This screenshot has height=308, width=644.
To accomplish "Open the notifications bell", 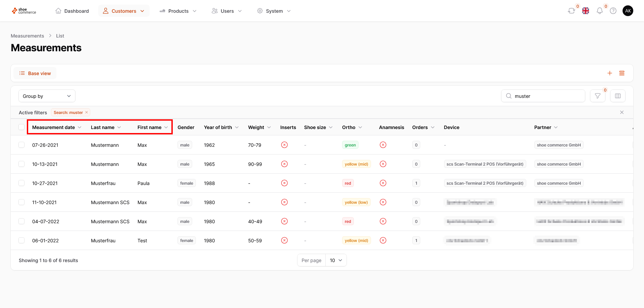I will [x=600, y=11].
